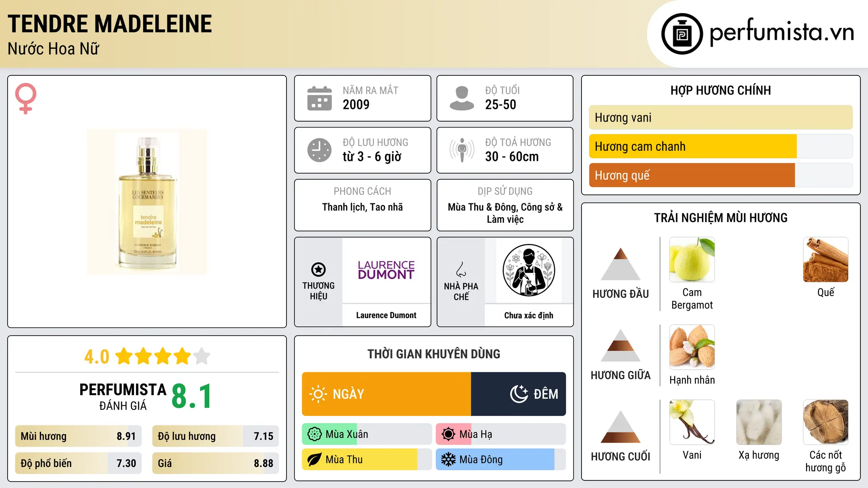Click the leaf icon for Mùa Thu
868x488 pixels.
coord(314,460)
